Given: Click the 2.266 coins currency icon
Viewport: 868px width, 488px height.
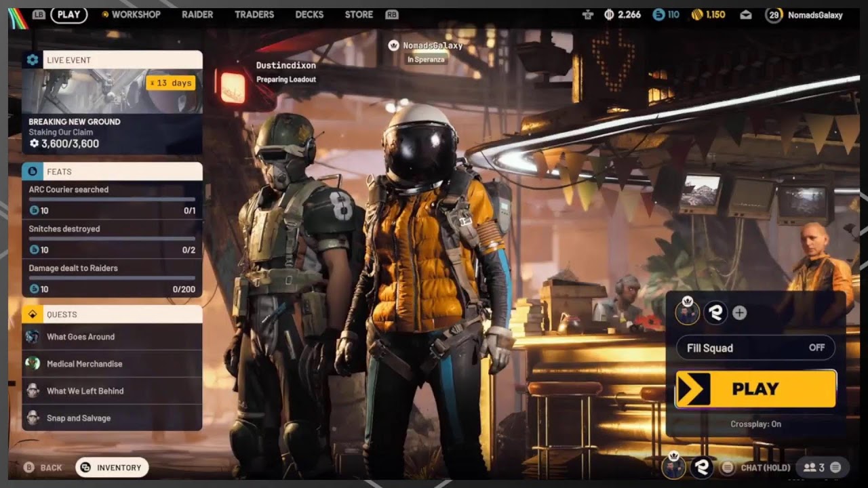Looking at the screenshot, I should coord(609,14).
